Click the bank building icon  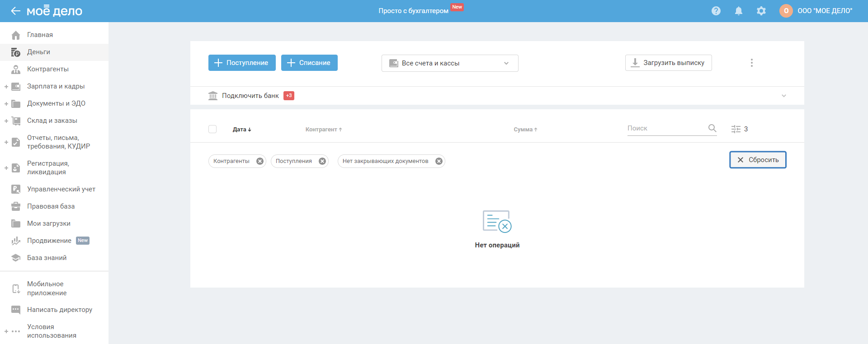click(213, 96)
